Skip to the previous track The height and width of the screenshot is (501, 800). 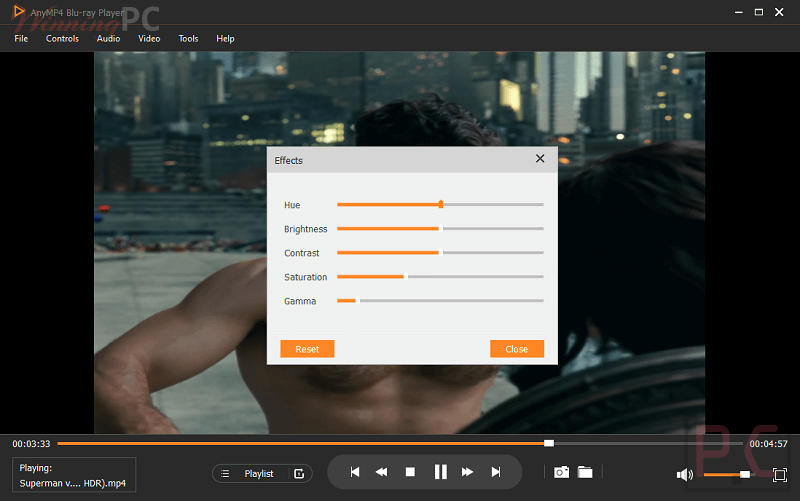pos(354,472)
